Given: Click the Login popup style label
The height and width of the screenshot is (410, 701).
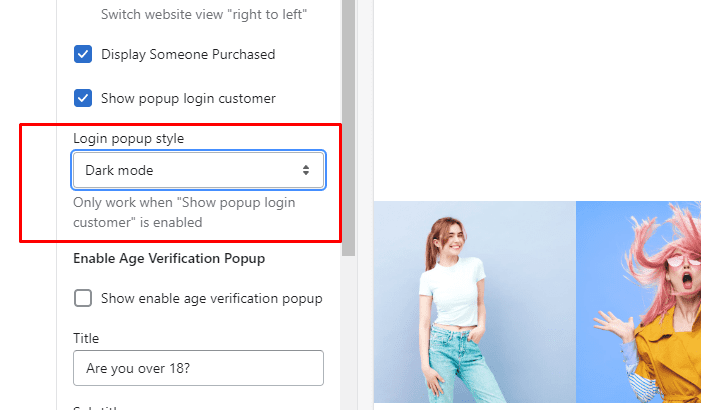Looking at the screenshot, I should coord(128,139).
